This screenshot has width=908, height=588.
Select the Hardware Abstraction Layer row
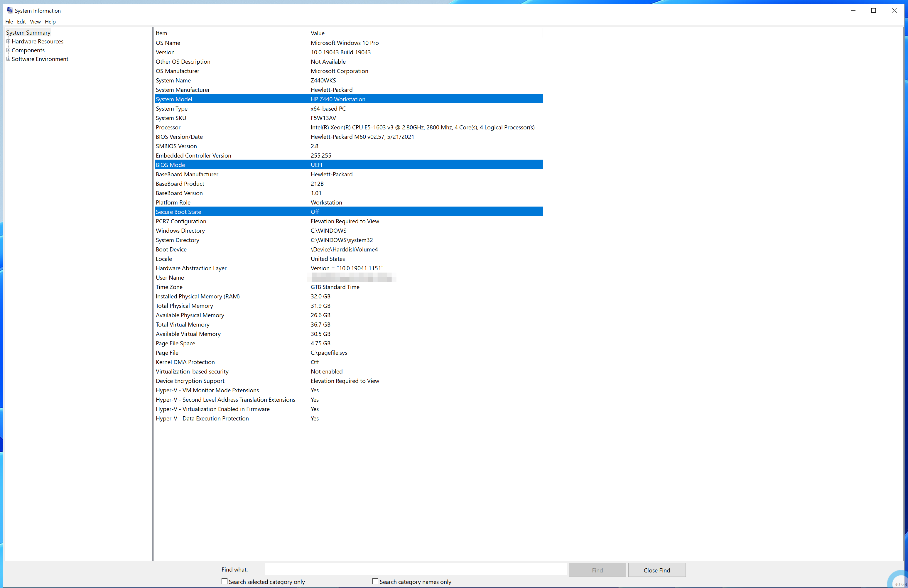(349, 268)
